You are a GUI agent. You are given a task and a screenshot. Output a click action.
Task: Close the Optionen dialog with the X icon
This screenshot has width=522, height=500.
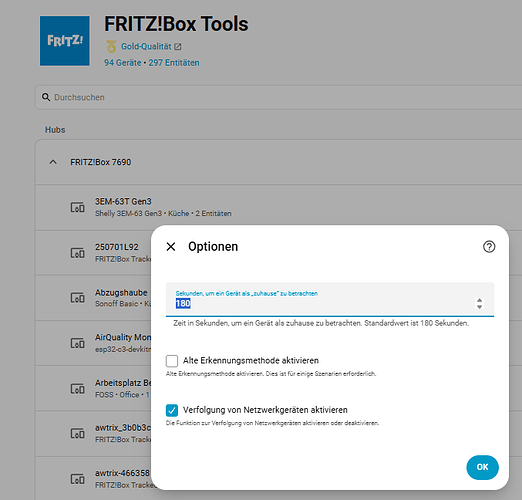171,247
